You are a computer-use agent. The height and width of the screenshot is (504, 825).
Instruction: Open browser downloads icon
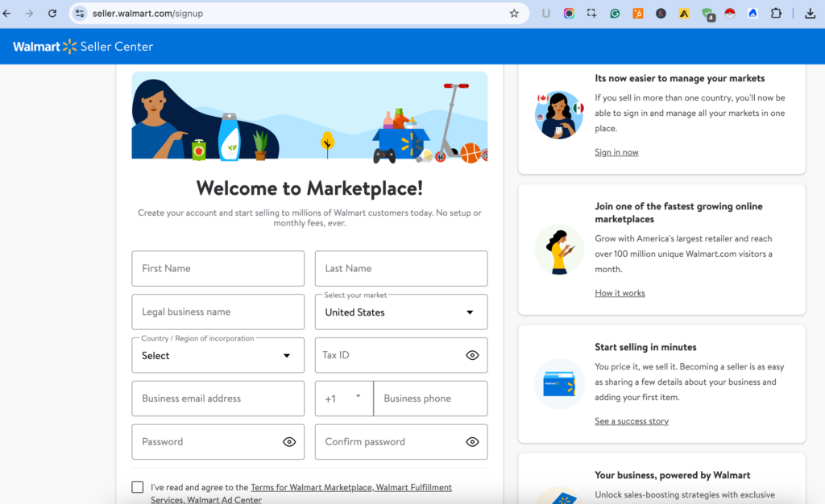[x=810, y=13]
